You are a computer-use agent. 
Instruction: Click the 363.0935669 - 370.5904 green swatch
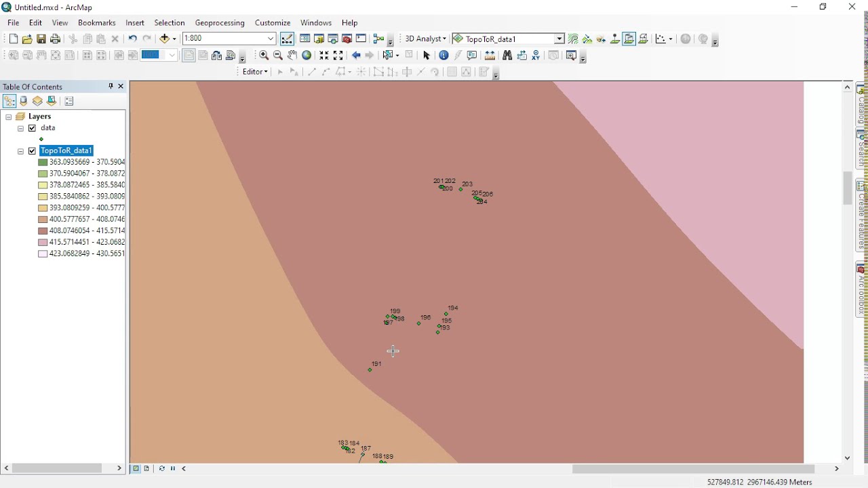(43, 163)
